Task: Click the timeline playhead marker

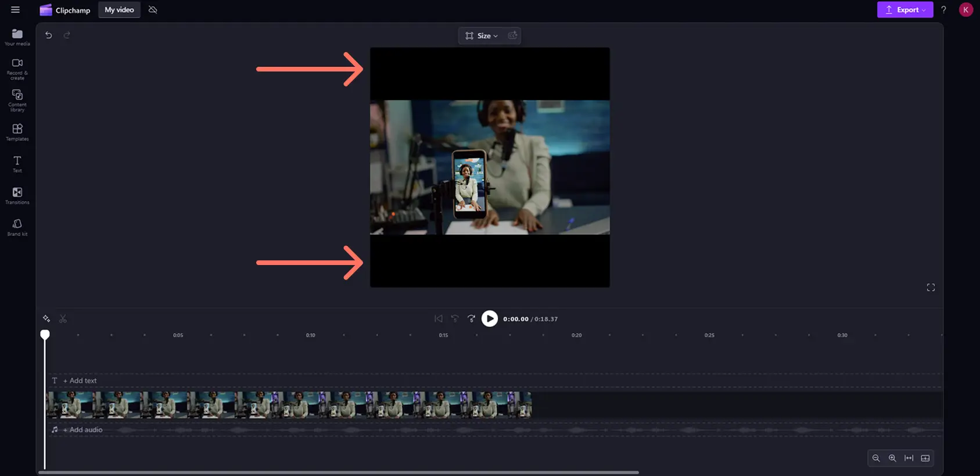Action: tap(45, 334)
